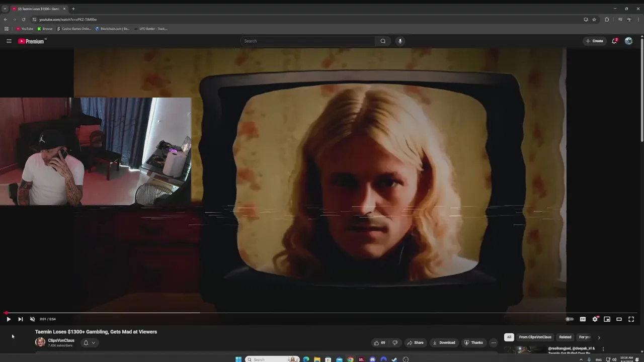The image size is (644, 362).
Task: Send Thanks to the creator
Action: (473, 342)
